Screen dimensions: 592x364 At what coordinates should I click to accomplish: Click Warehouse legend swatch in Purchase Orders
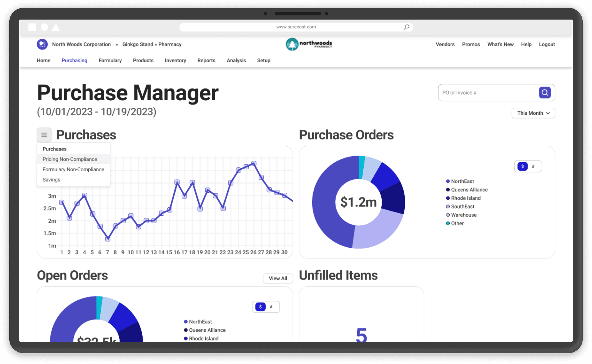pyautogui.click(x=448, y=215)
